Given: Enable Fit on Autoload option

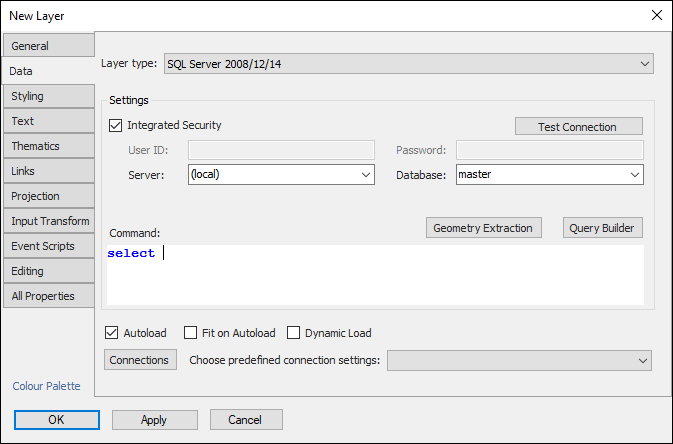Looking at the screenshot, I should pos(194,333).
